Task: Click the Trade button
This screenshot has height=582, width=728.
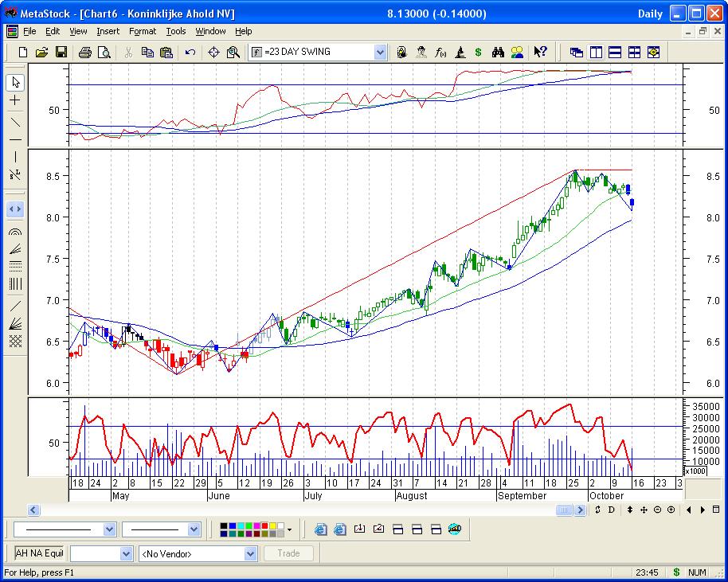Action: [288, 553]
